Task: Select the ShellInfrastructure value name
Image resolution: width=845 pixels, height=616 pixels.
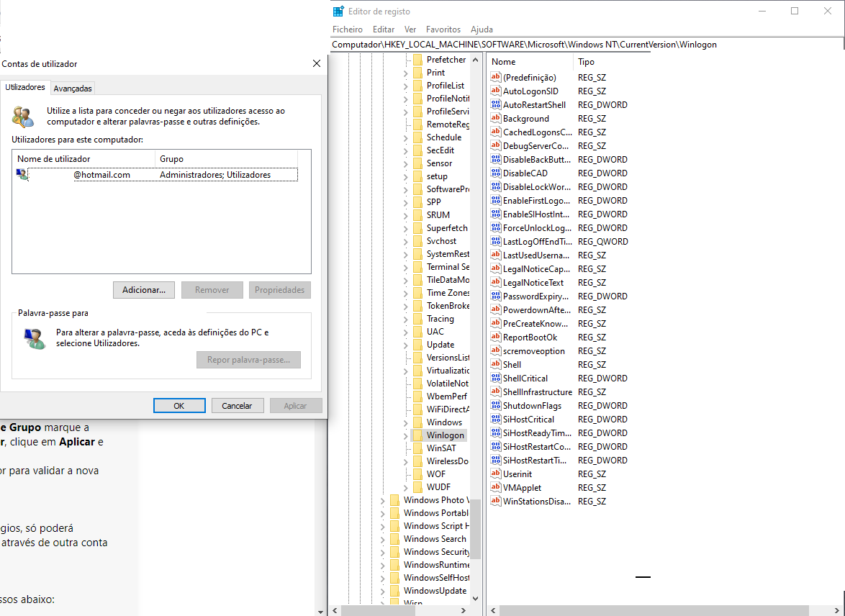Action: click(x=537, y=391)
